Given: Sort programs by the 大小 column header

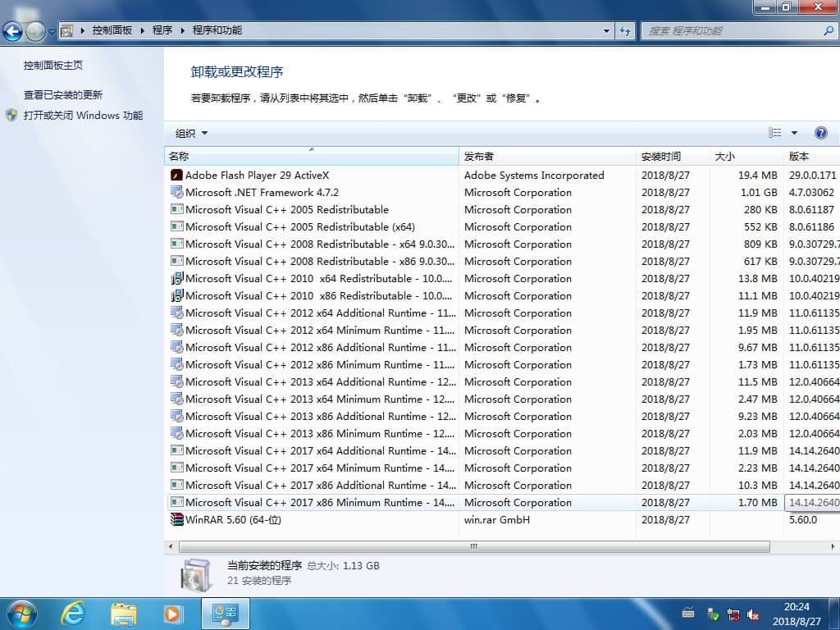Looking at the screenshot, I should (725, 156).
